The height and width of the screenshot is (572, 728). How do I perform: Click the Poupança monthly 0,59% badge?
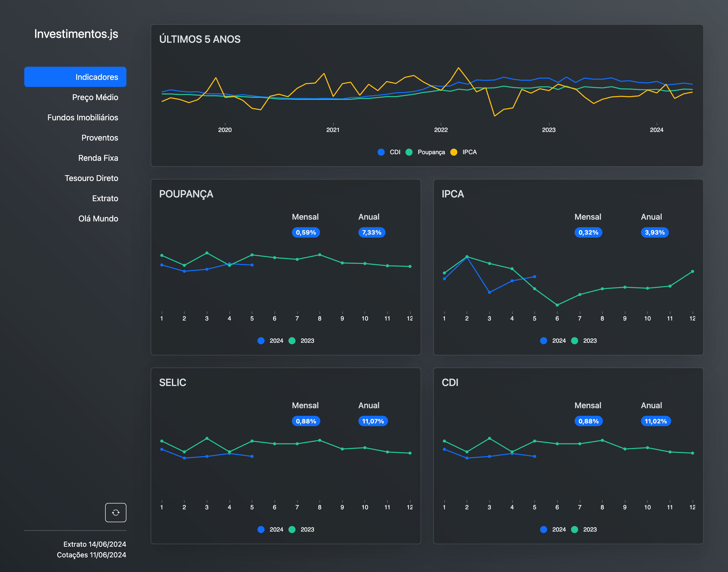click(x=306, y=233)
